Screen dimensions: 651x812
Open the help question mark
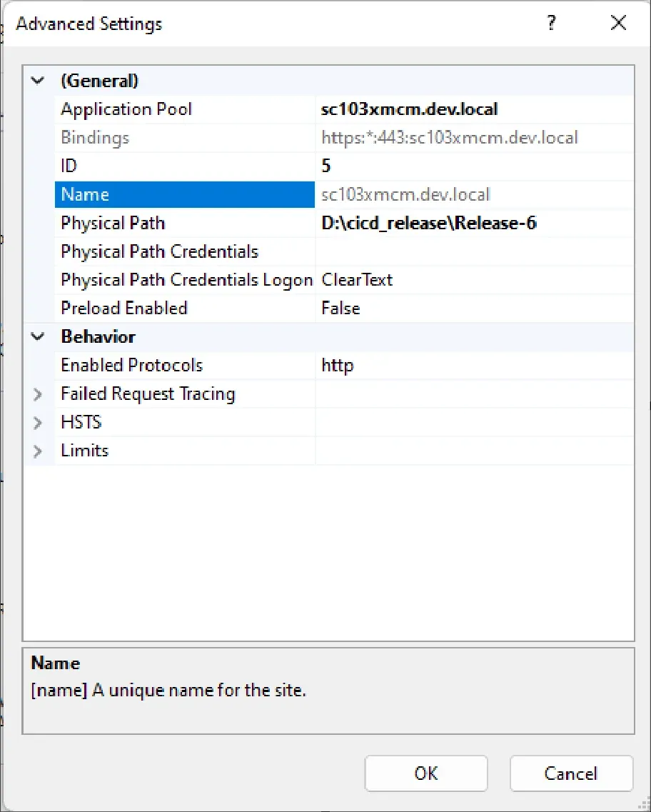(x=552, y=23)
